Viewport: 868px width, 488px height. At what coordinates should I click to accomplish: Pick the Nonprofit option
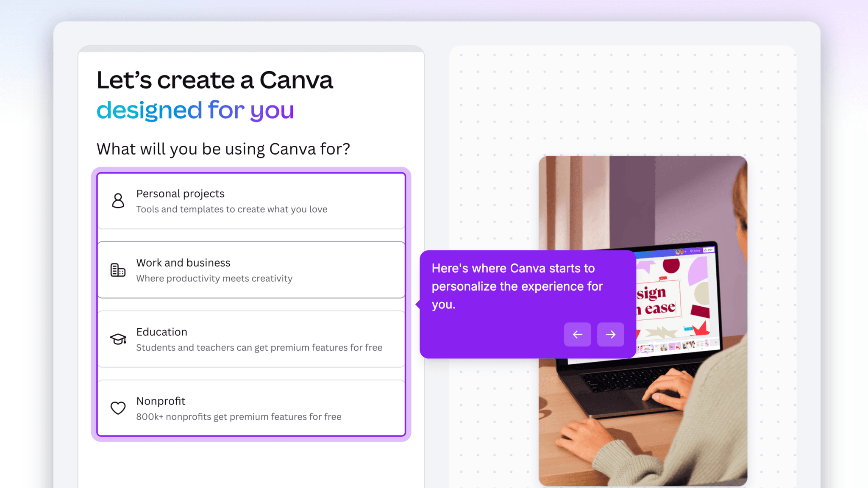coord(251,408)
